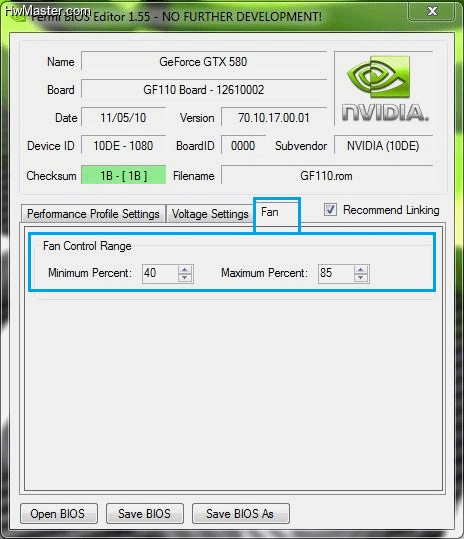The height and width of the screenshot is (539, 464).
Task: Click the Checksum label
Action: (x=52, y=176)
